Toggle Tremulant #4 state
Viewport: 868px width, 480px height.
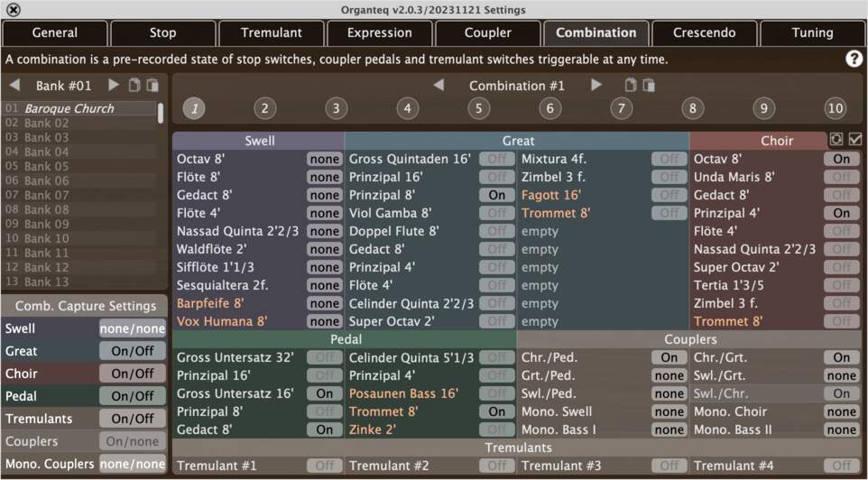(842, 466)
